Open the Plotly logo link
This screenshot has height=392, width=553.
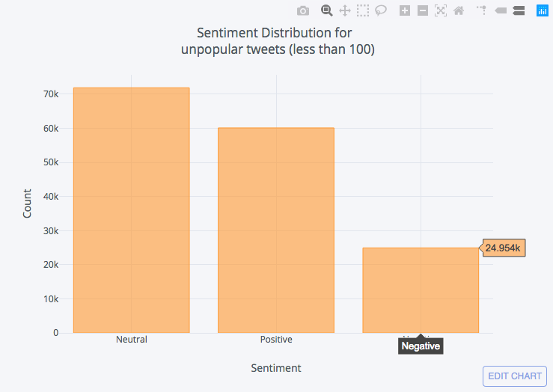tap(543, 10)
